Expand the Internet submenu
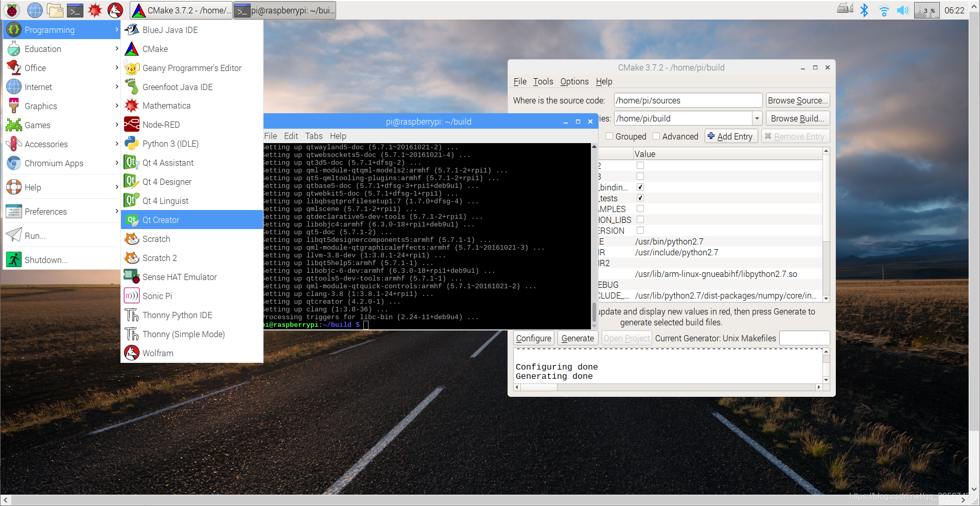Image resolution: width=980 pixels, height=506 pixels. tap(62, 87)
